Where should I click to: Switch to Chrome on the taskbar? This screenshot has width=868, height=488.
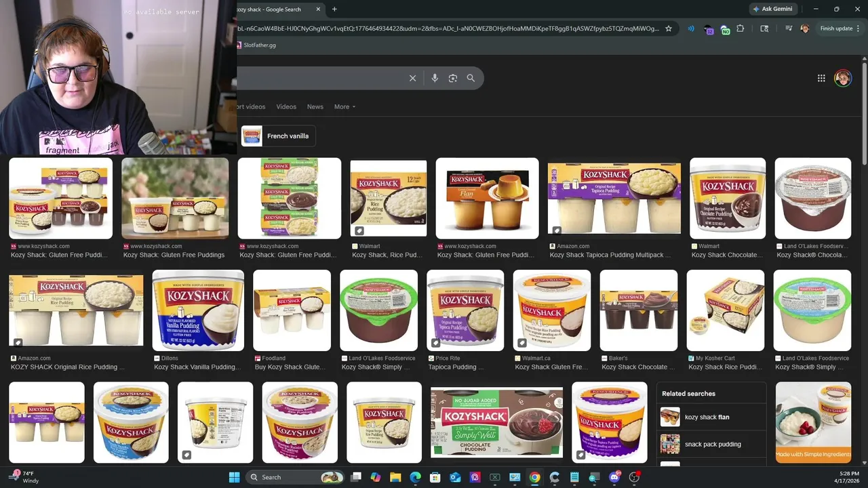(534, 477)
